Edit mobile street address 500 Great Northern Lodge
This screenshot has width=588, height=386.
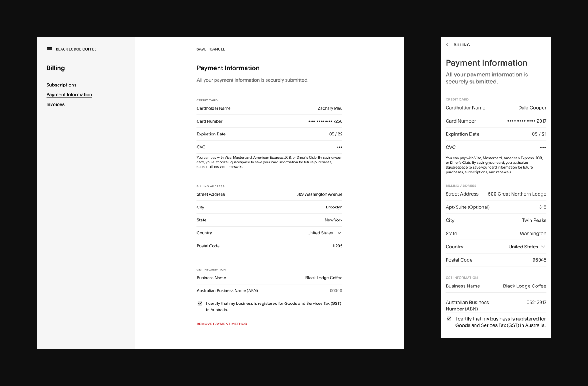(x=496, y=194)
